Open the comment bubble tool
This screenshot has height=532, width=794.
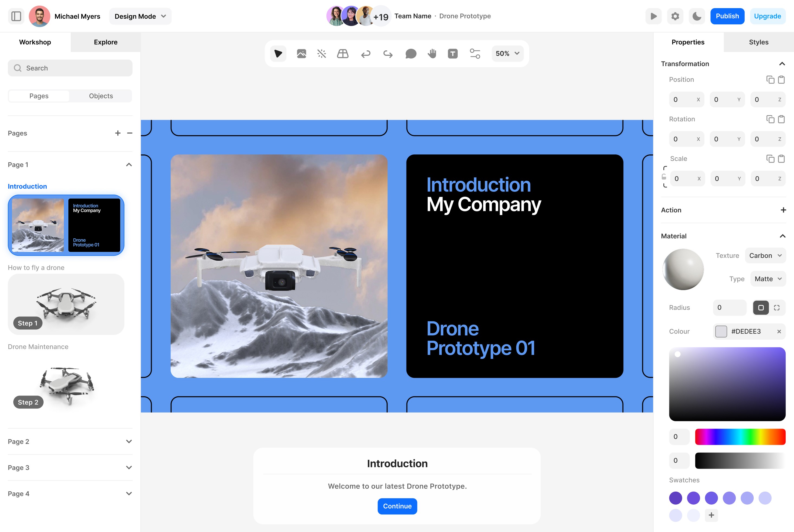(410, 54)
